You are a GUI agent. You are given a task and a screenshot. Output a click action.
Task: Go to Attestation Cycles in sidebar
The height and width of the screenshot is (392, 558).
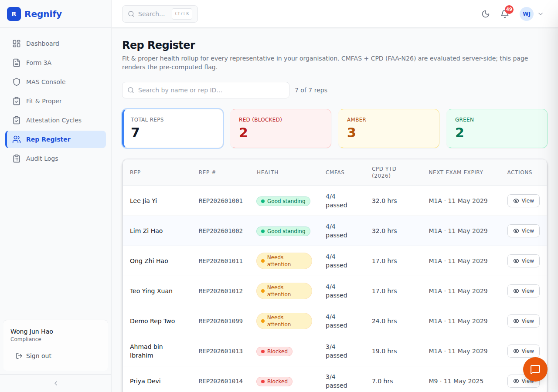pos(56,120)
